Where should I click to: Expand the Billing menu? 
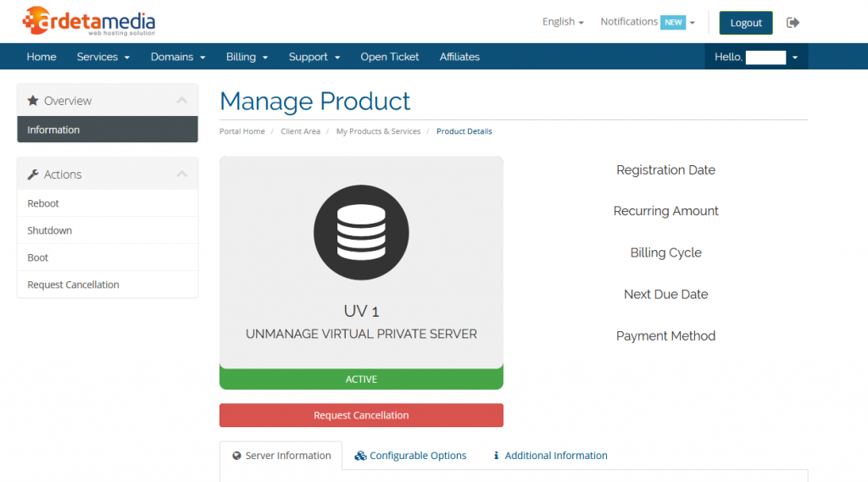[247, 57]
